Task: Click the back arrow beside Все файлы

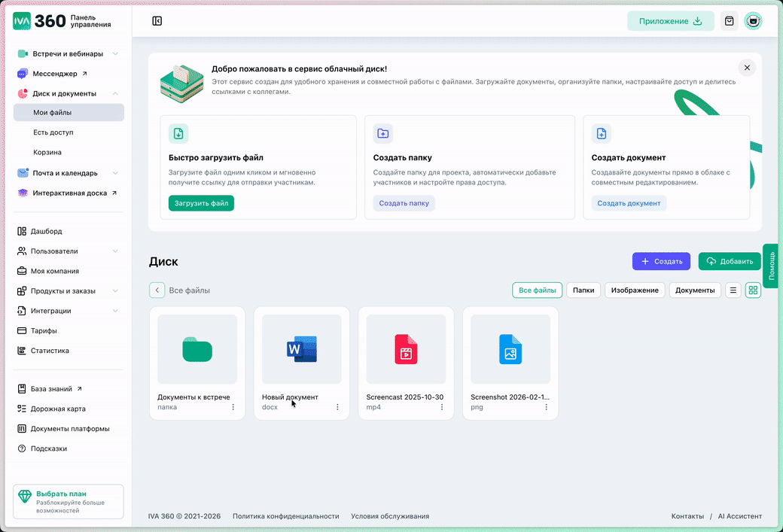Action: [x=157, y=290]
